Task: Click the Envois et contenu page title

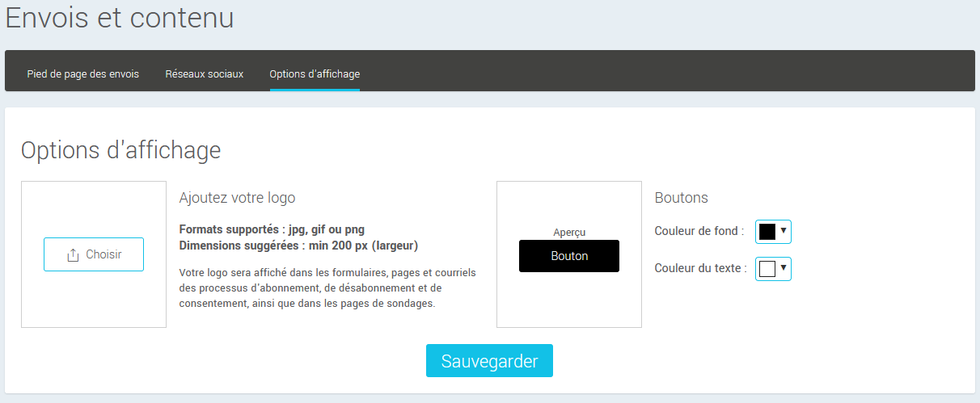Action: point(120,18)
